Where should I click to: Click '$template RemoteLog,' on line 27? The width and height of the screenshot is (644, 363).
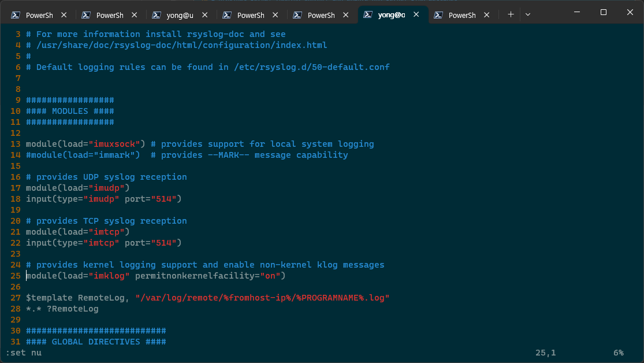click(x=78, y=298)
